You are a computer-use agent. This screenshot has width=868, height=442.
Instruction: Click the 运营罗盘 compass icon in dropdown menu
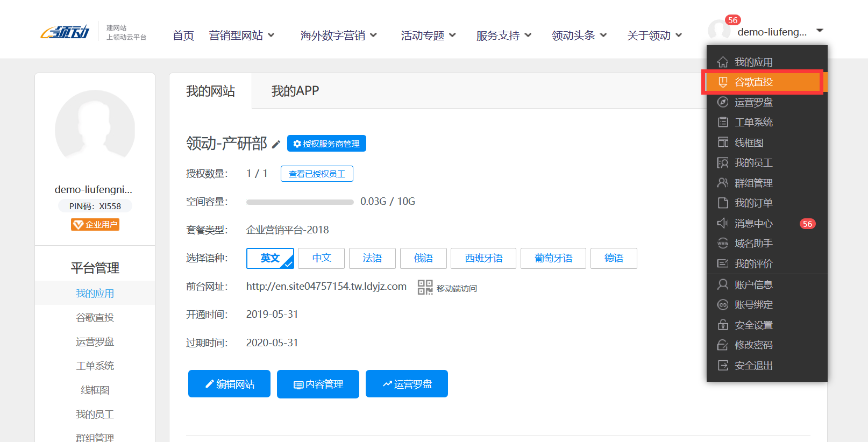coord(723,102)
